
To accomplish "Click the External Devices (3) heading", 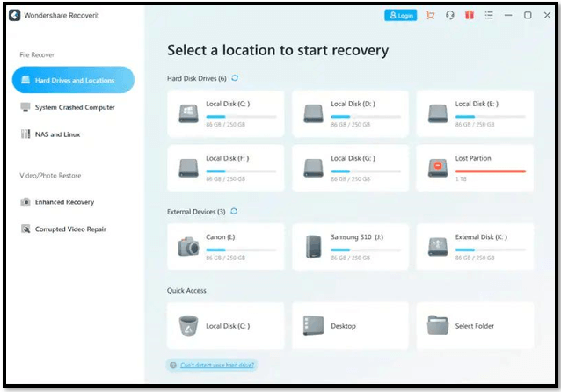I will (x=196, y=212).
